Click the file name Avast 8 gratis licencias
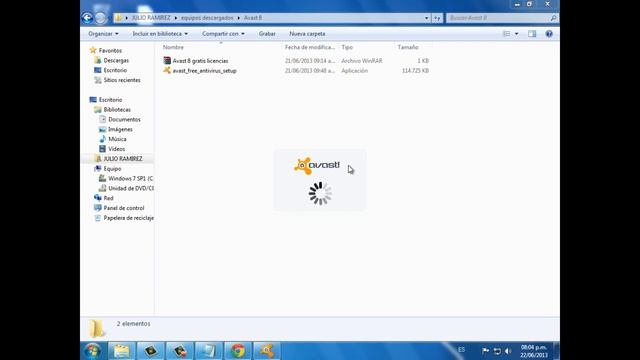This screenshot has width=640, height=360. (200, 61)
